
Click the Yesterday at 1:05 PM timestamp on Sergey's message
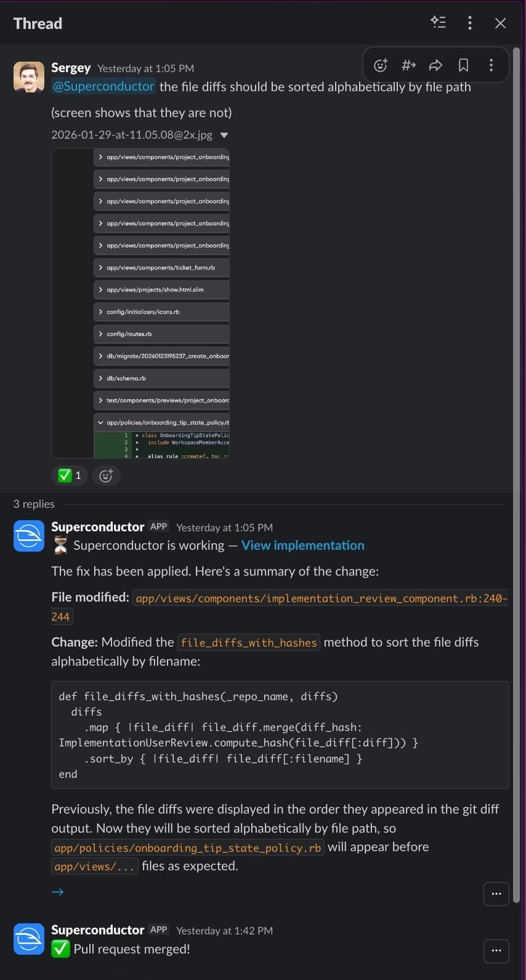[x=145, y=68]
